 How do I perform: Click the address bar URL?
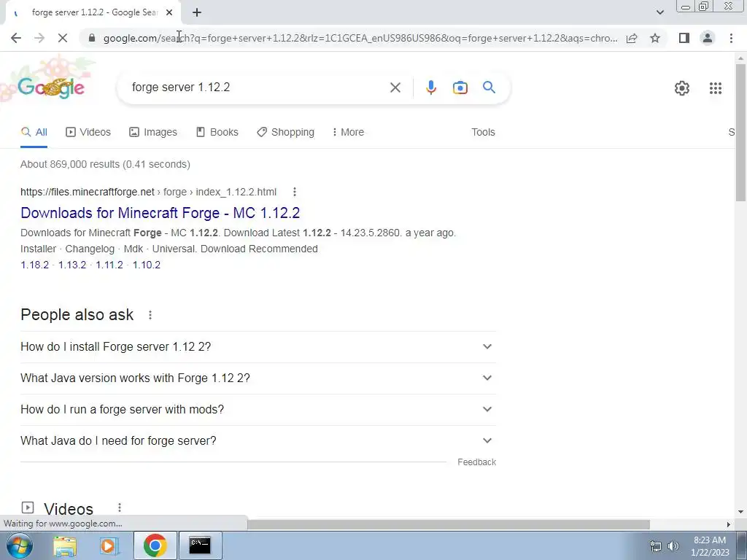click(360, 38)
